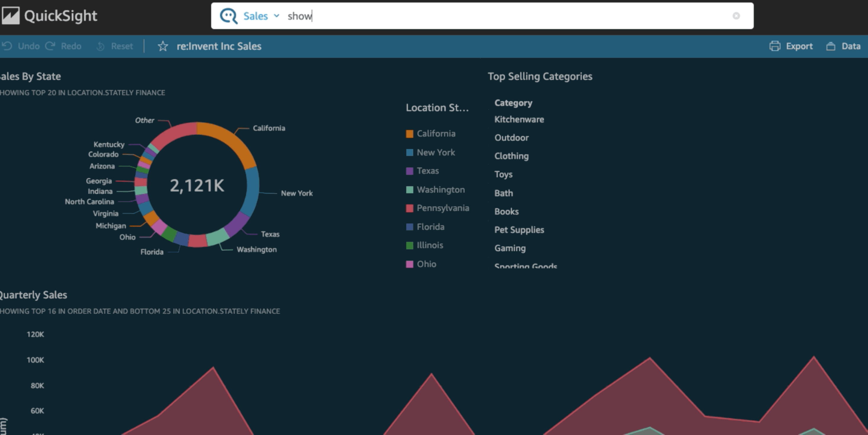The image size is (868, 435).
Task: Click the Texas donut chart label
Action: point(270,234)
